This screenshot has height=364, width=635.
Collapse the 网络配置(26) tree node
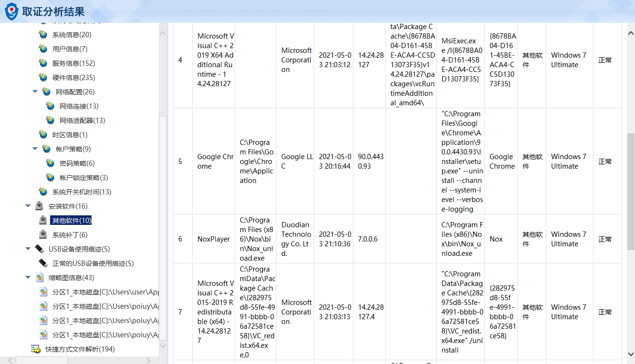pyautogui.click(x=35, y=91)
